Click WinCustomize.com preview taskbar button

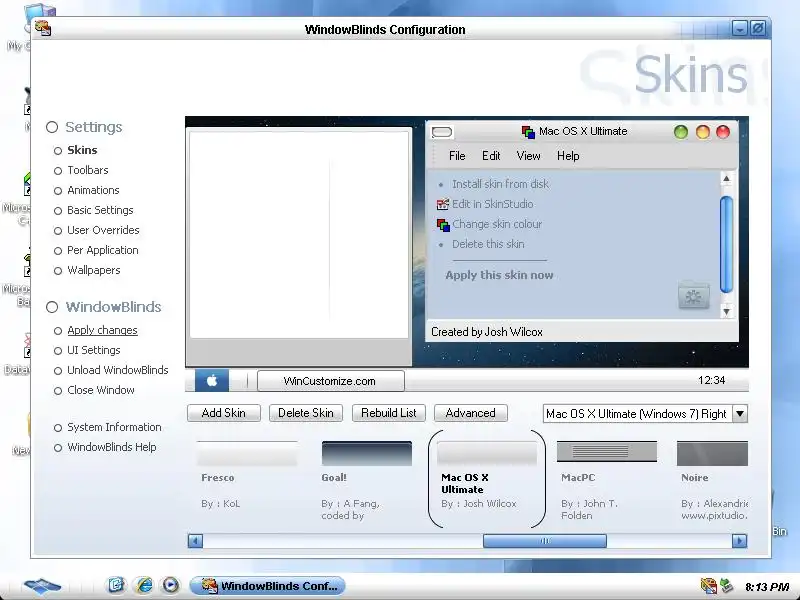pos(330,381)
